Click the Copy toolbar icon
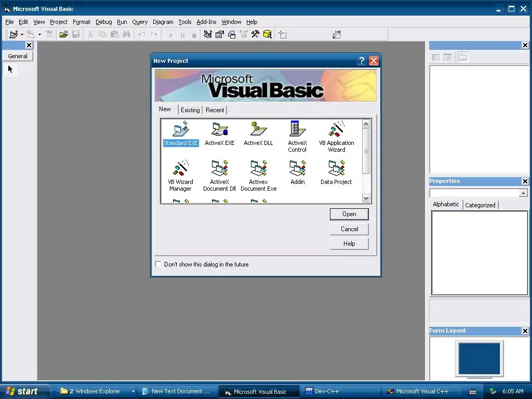The height and width of the screenshot is (399, 532). point(102,35)
